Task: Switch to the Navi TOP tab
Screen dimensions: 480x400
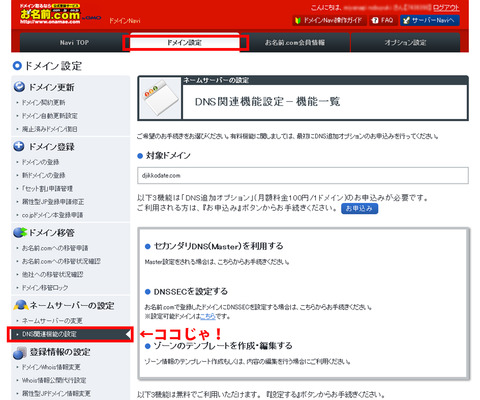Action: click(74, 42)
